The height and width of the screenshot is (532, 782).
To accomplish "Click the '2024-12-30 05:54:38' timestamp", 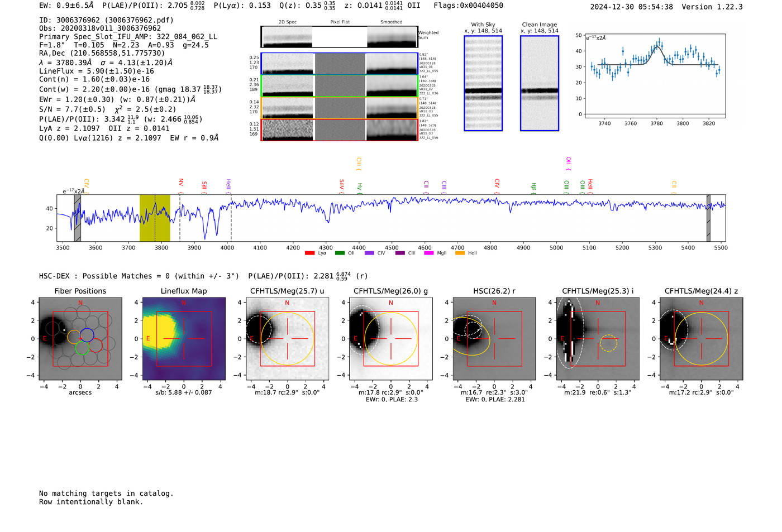I will tap(631, 7).
